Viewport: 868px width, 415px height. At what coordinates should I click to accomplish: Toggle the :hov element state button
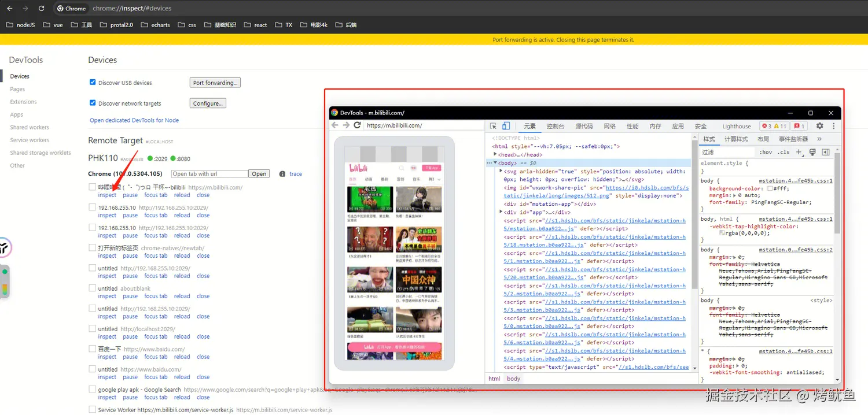(x=766, y=152)
